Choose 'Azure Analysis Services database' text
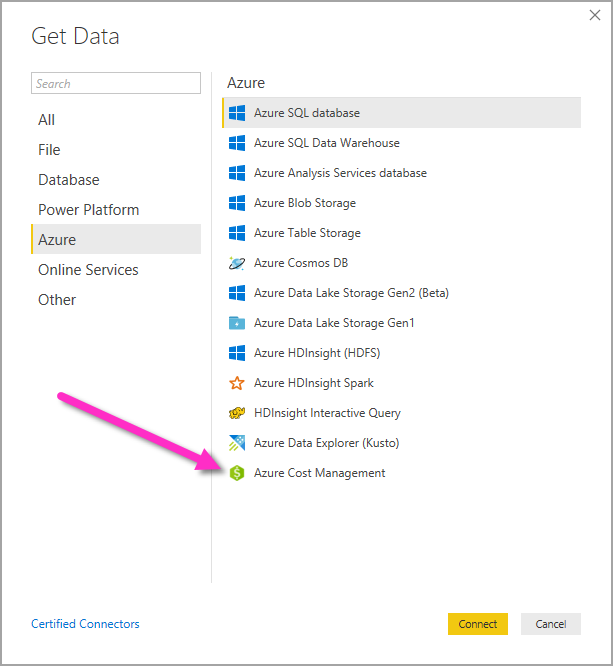 tap(340, 173)
